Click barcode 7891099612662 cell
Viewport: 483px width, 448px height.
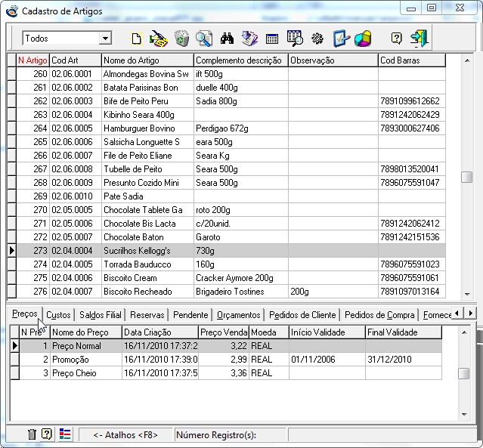coord(411,101)
